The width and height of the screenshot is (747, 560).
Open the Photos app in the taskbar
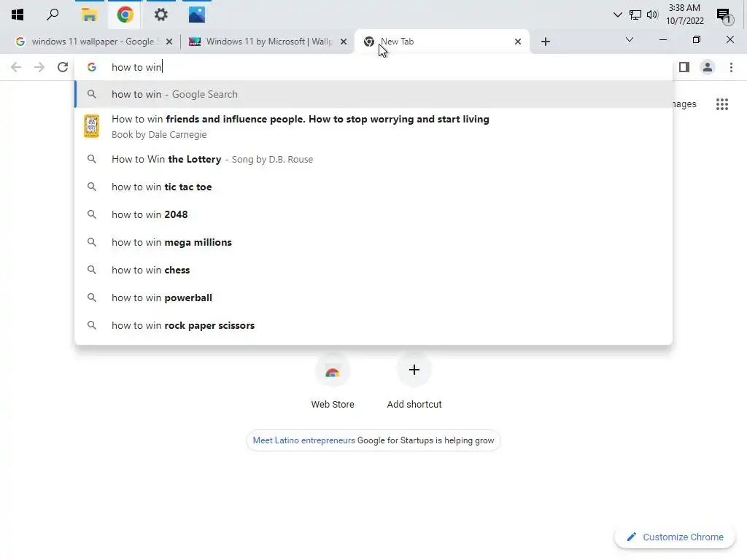197,15
